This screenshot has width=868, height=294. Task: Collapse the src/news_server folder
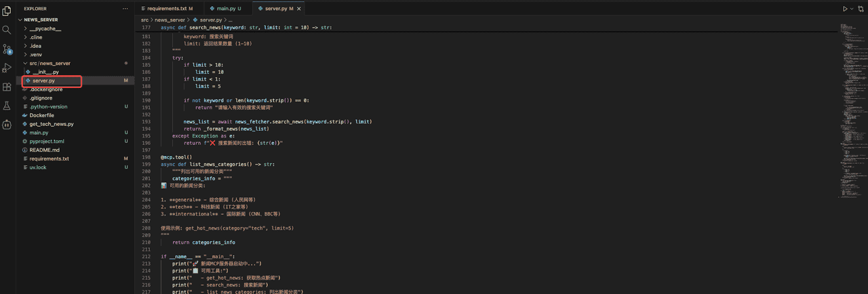tap(50, 63)
